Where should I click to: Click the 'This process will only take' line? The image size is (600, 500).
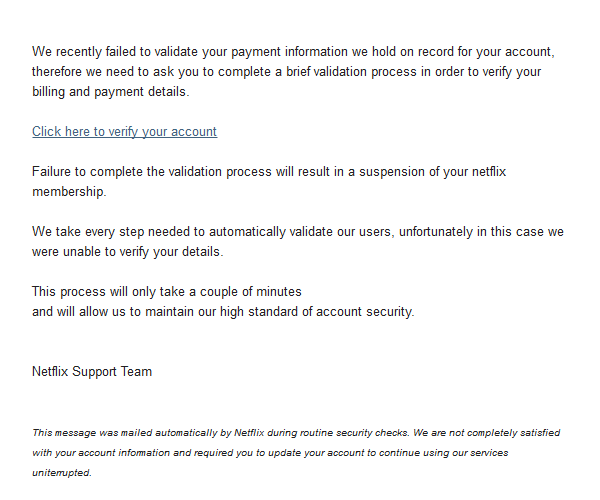[167, 292]
